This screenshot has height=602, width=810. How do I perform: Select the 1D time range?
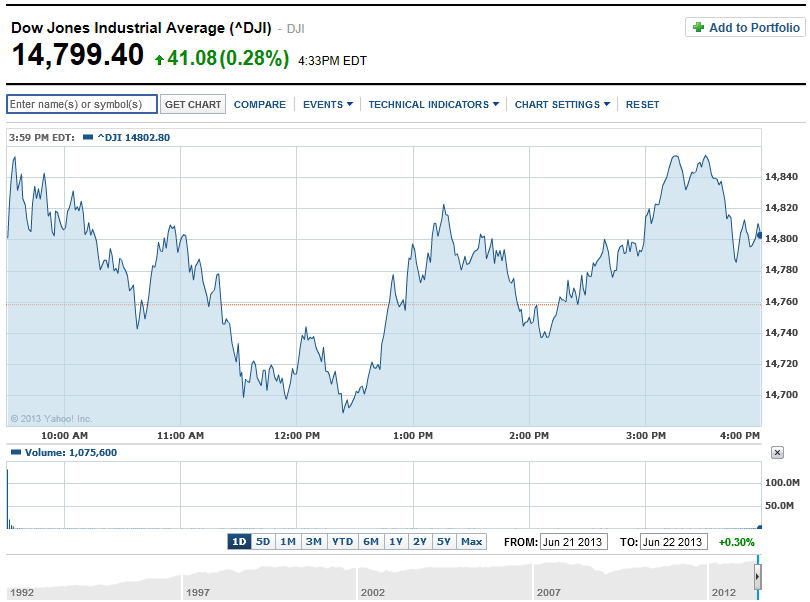239,542
